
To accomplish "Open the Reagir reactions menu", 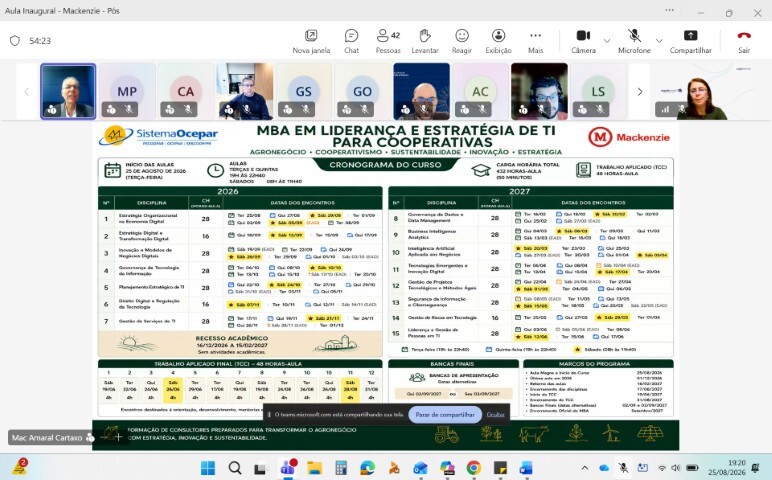I will click(x=462, y=41).
